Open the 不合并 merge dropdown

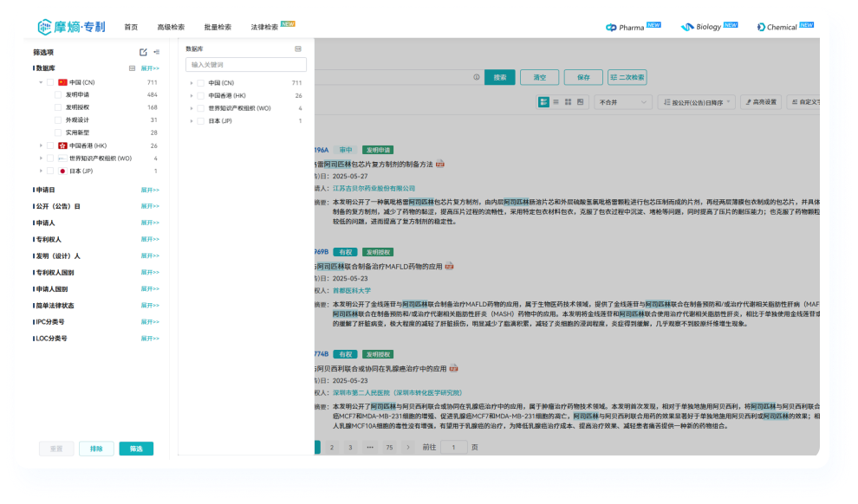623,102
